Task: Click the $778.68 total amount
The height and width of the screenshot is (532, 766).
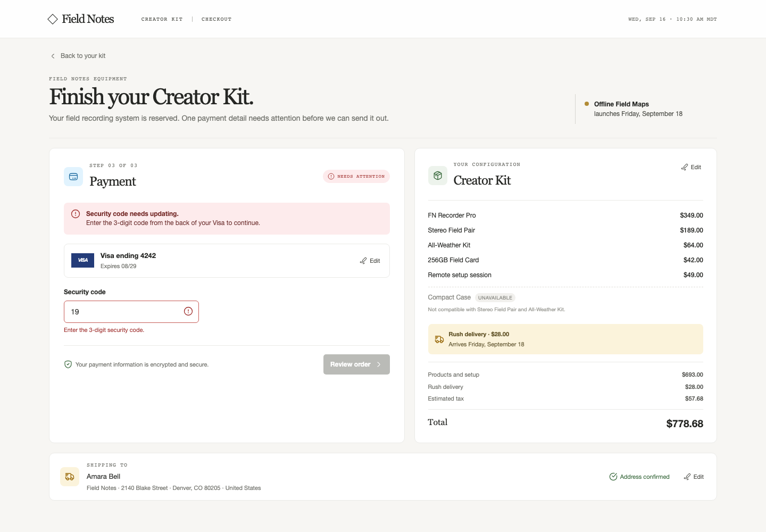Action: (x=685, y=423)
